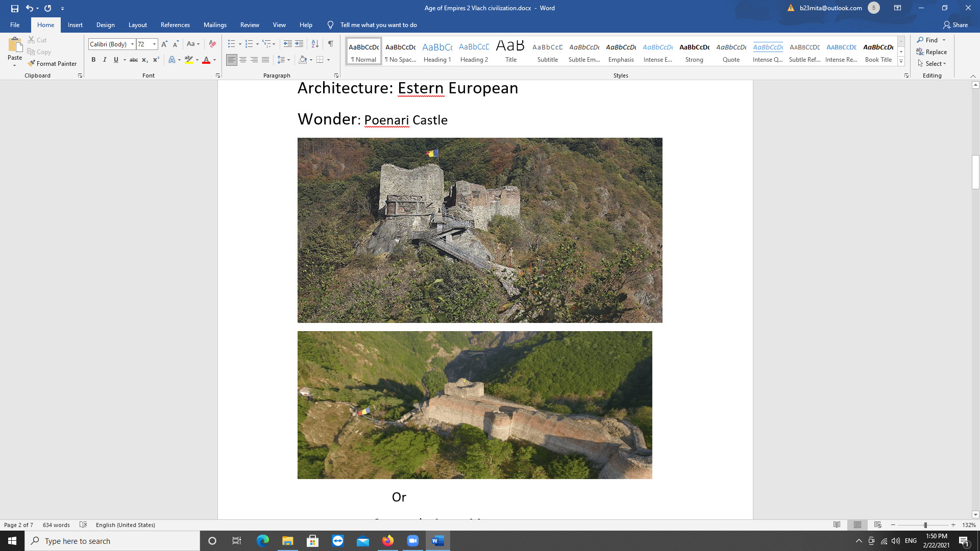Center the paragraph text
This screenshot has height=551, width=980.
coord(243,60)
